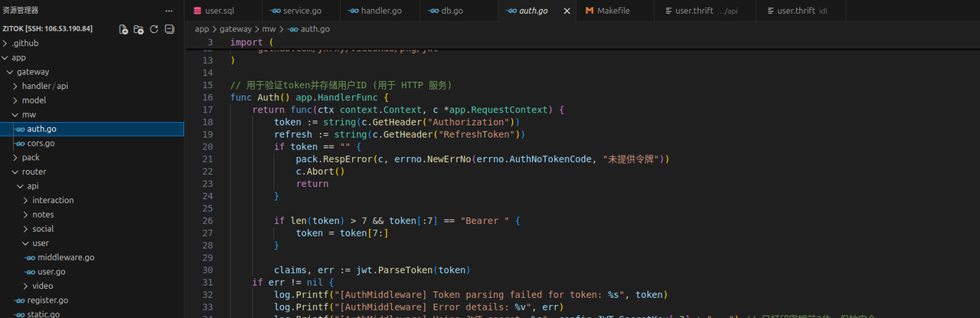The height and width of the screenshot is (318, 980).
Task: Create a new file in the explorer
Action: tap(123, 29)
